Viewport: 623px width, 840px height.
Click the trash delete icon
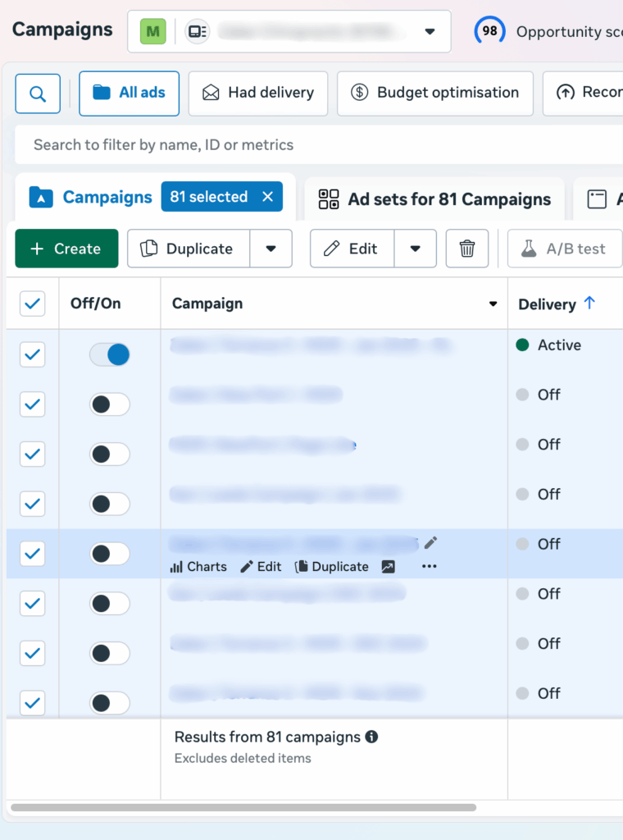click(467, 249)
